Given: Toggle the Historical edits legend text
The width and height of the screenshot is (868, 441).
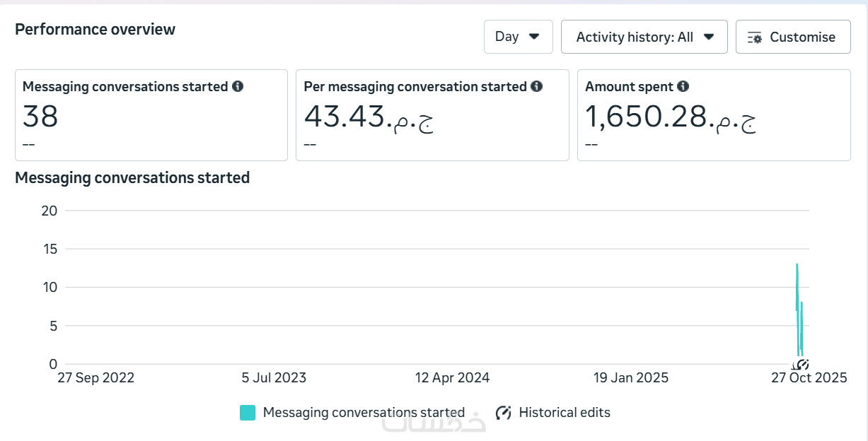Looking at the screenshot, I should [565, 413].
